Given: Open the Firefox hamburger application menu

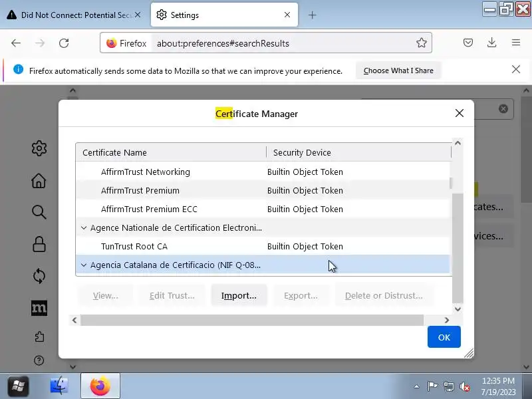Looking at the screenshot, I should pos(516,43).
